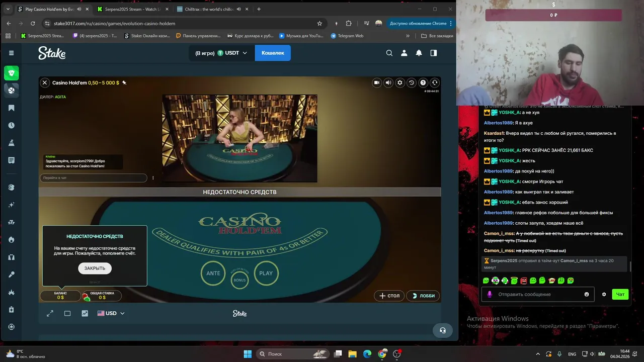644x362 pixels.
Task: Toggle the Stake side panel icon
Action: point(434,53)
